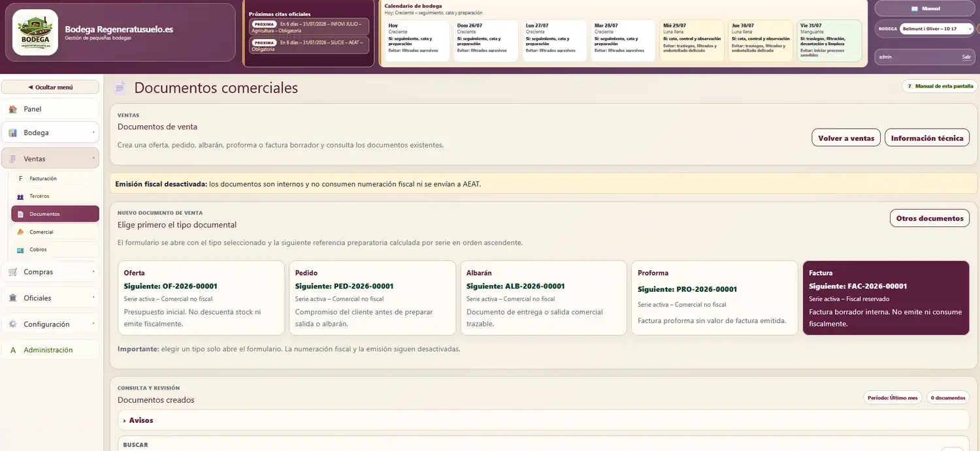Open the INFOVI JULIO upcoming appointment
Screen dimensions: 980x451
coord(309,27)
